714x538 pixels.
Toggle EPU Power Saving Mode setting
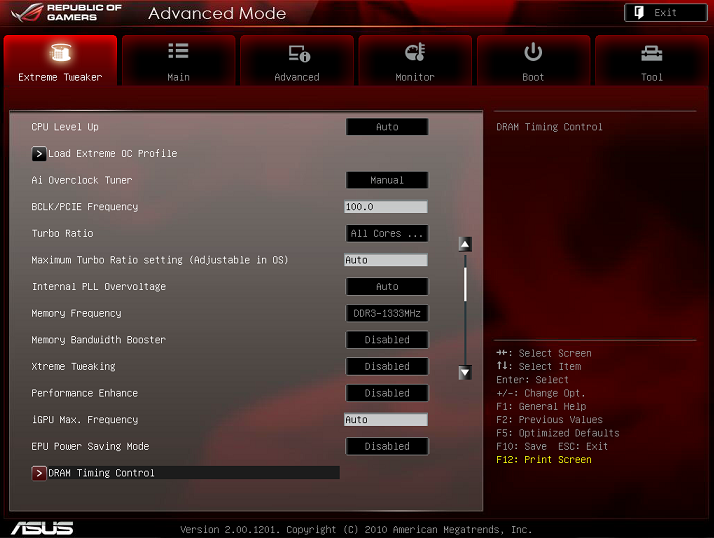pyautogui.click(x=387, y=446)
